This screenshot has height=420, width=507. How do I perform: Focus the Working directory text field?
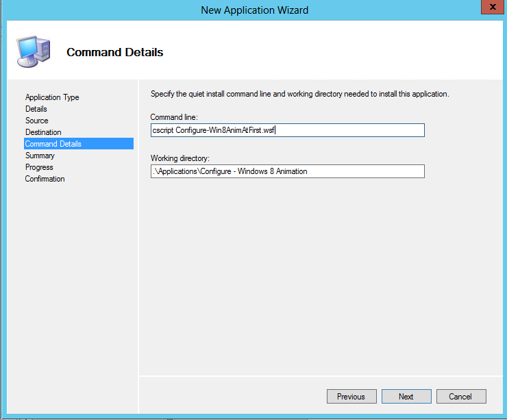(288, 171)
